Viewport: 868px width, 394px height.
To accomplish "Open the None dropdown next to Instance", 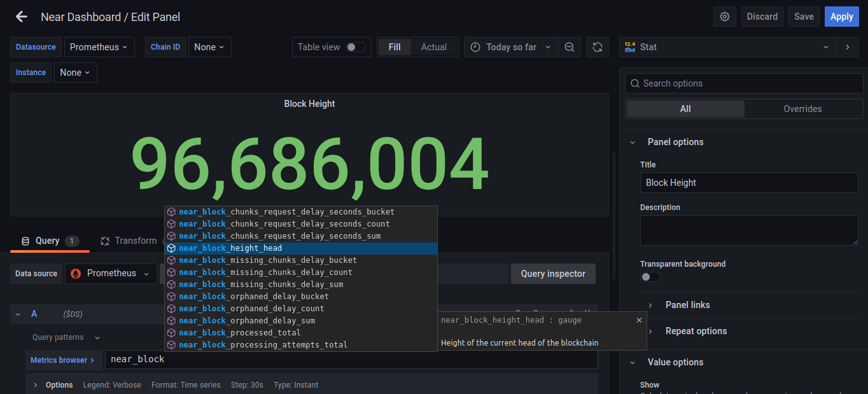I will [74, 72].
